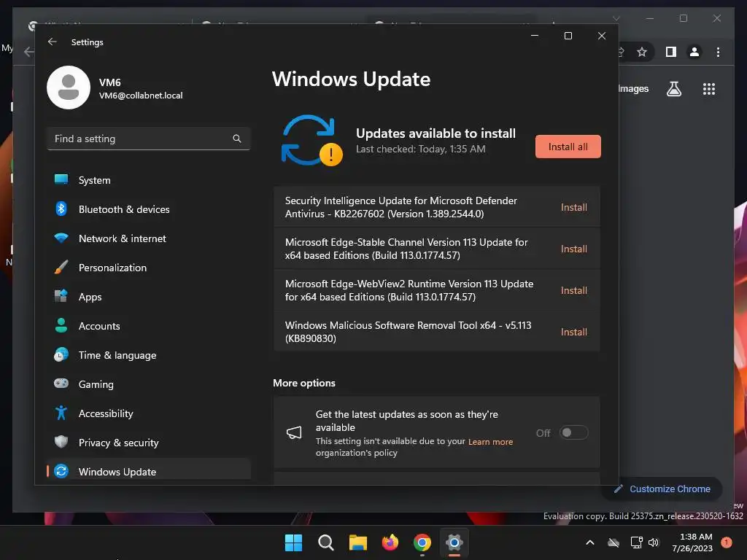The height and width of the screenshot is (560, 747).
Task: Open clock and date in taskbar
Action: 692,542
